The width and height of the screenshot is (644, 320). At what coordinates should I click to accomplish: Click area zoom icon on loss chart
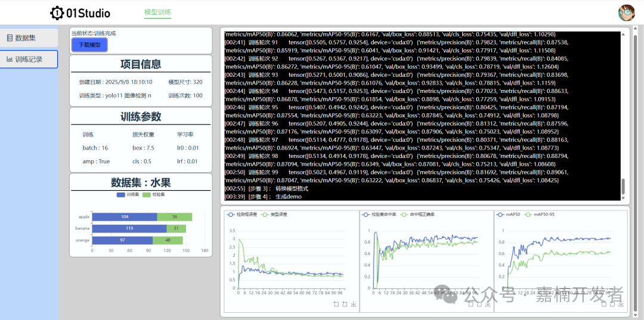336,304
